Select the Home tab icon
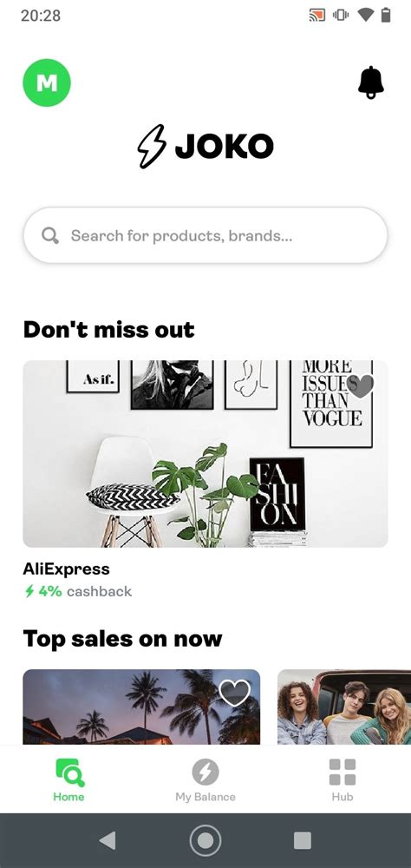This screenshot has width=411, height=868. 69,773
